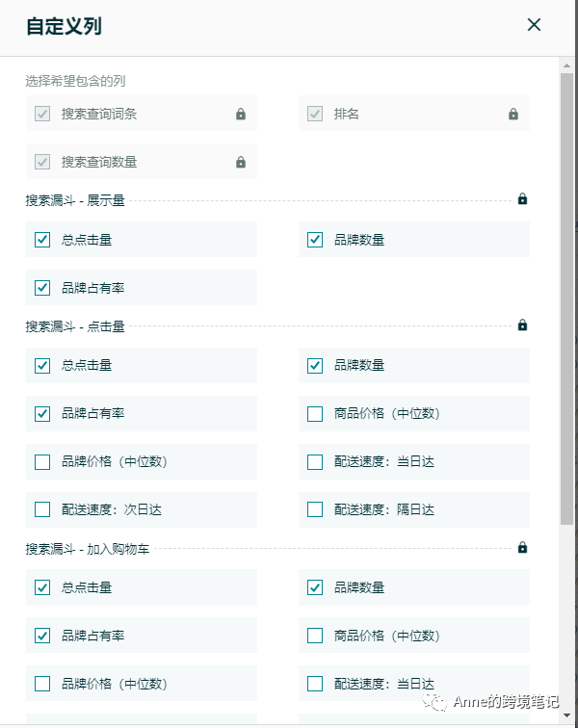Enable 配送速度：隔日达 checkbox
This screenshot has width=578, height=728.
click(315, 509)
